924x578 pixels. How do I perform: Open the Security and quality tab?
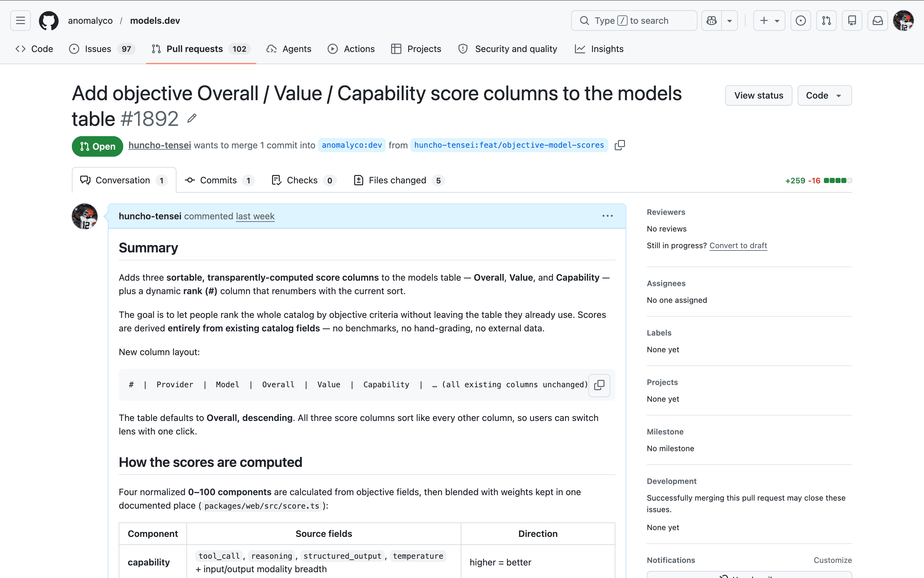click(508, 49)
